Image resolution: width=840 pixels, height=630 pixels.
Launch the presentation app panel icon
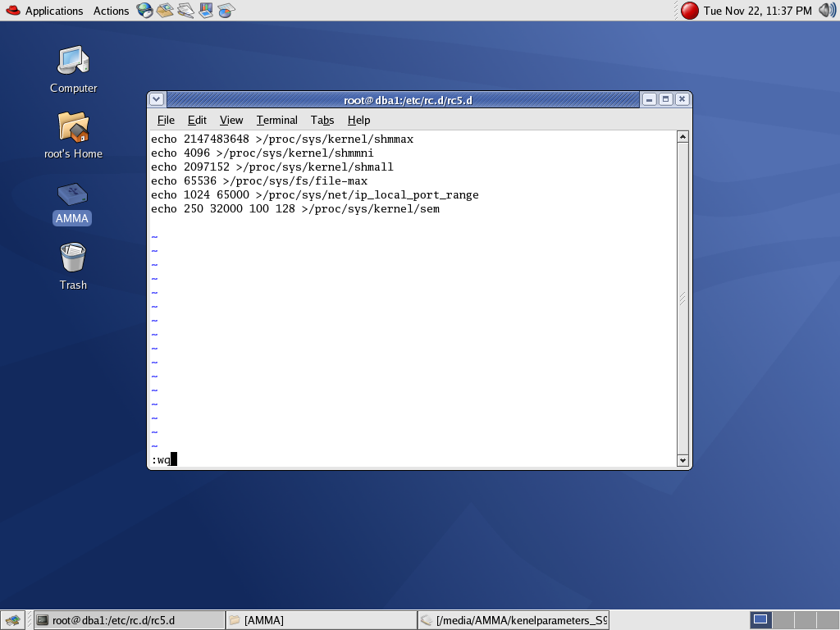[206, 10]
